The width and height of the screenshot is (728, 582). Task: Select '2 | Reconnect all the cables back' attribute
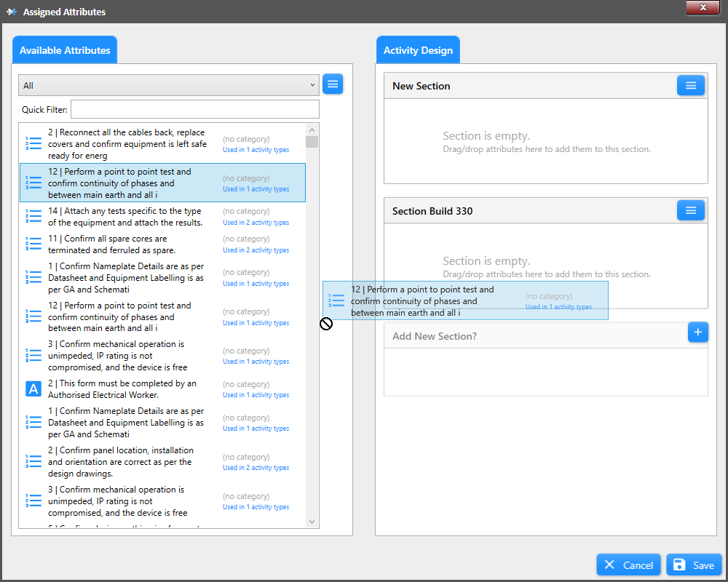pos(162,144)
